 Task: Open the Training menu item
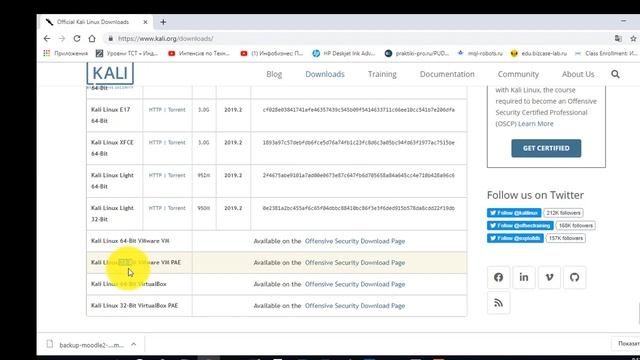(382, 74)
